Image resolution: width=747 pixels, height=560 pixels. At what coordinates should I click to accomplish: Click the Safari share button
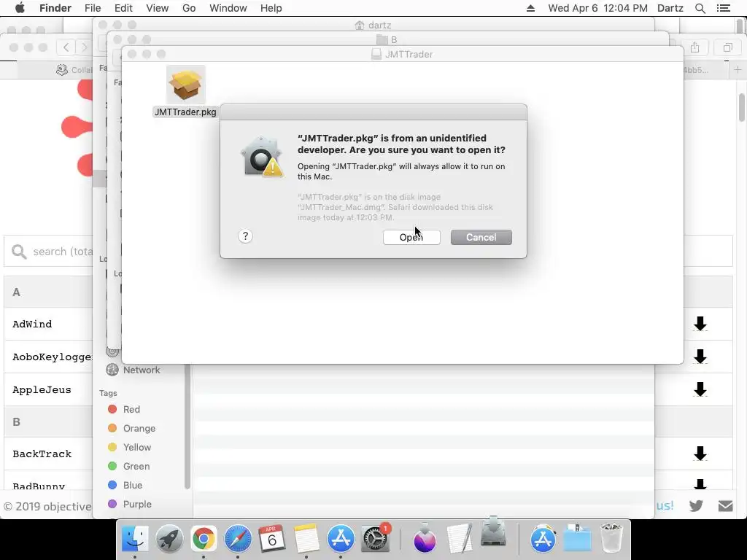(x=695, y=47)
